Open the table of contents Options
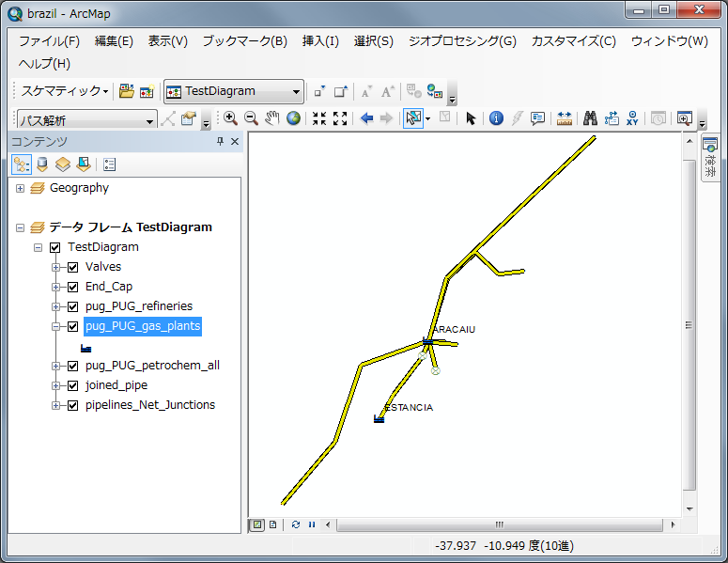 (x=109, y=164)
